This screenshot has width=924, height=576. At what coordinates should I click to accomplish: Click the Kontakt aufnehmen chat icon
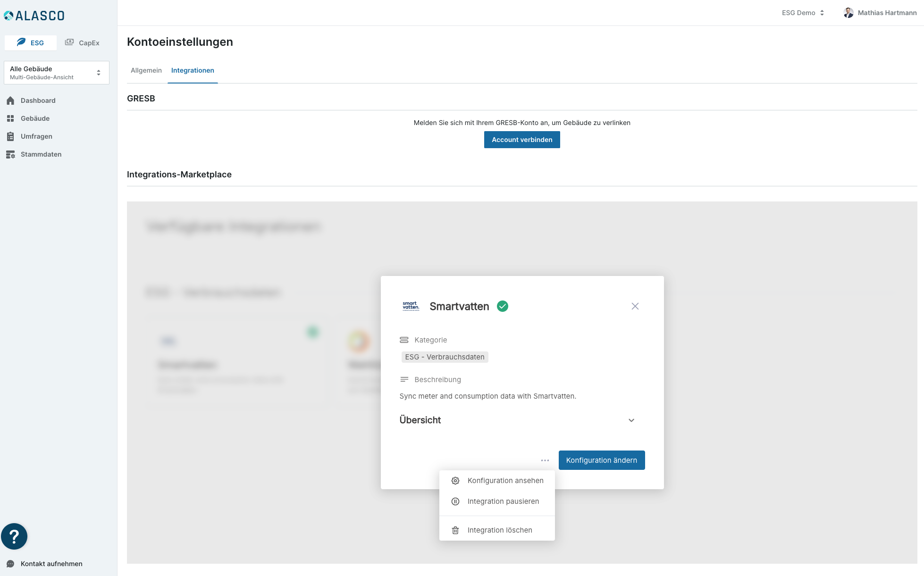pyautogui.click(x=10, y=564)
